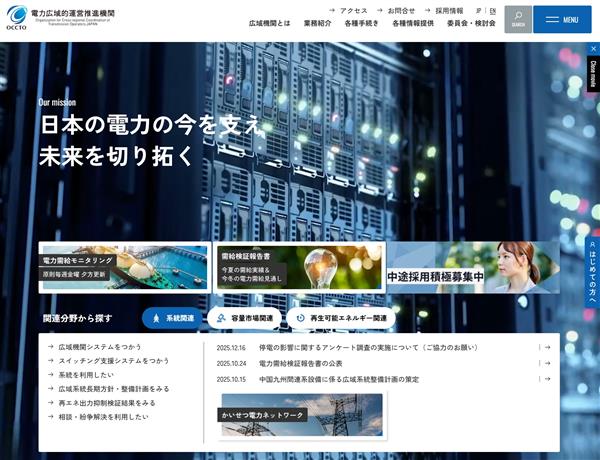The height and width of the screenshot is (460, 600).
Task: Open news 停電の影響に関するアンケート調査
Action: tap(369, 347)
